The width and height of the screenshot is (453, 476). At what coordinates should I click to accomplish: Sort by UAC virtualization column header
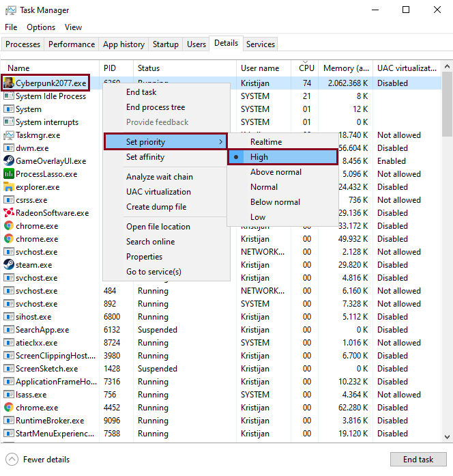[407, 68]
